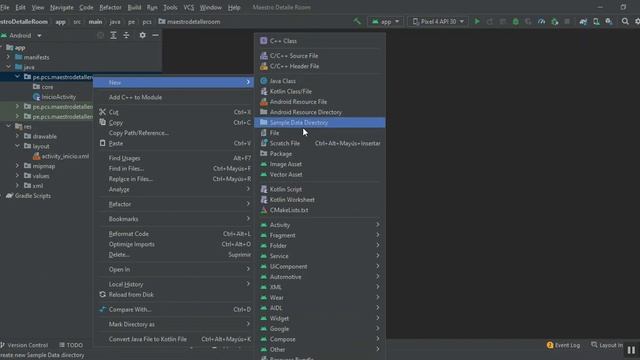Expand the drawable folder
The height and width of the screenshot is (360, 640).
(17, 136)
